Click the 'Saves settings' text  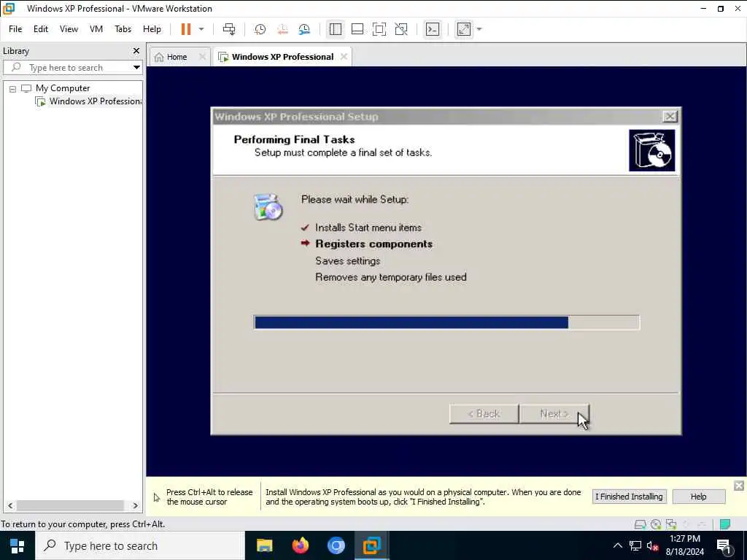pos(348,261)
